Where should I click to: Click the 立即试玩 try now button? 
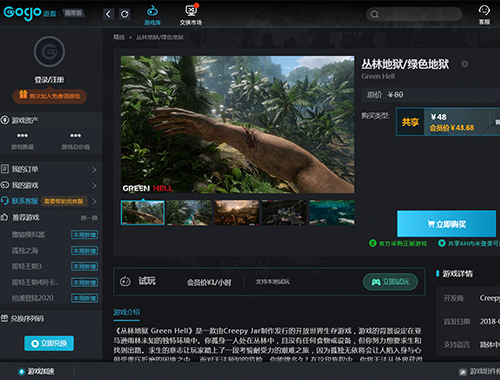[x=390, y=282]
